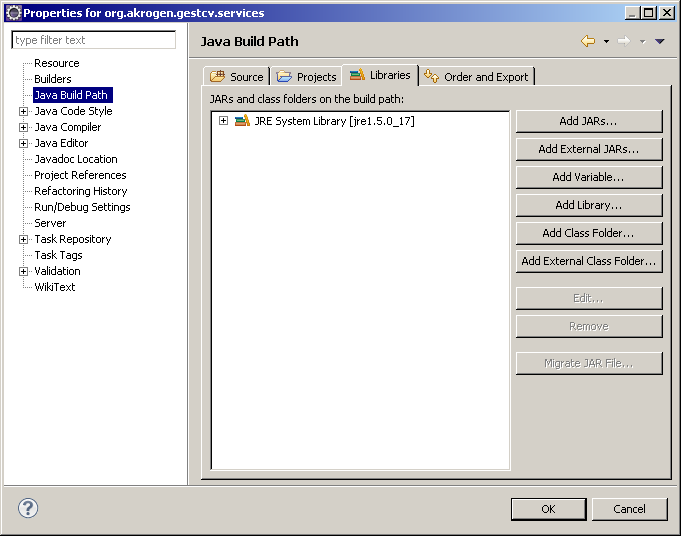Viewport: 681px width, 536px height.
Task: Click the Add Class Folder button
Action: [588, 233]
